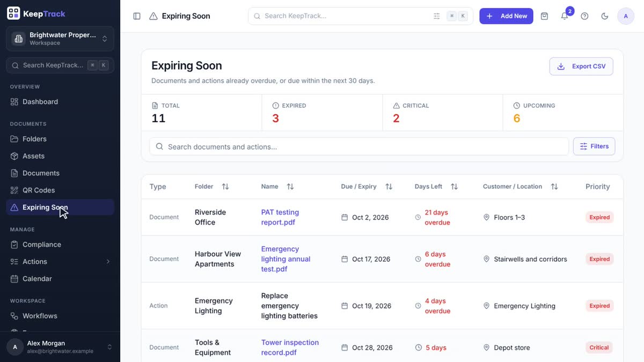Open Emergency lighting annual test.pdf link

tap(286, 259)
